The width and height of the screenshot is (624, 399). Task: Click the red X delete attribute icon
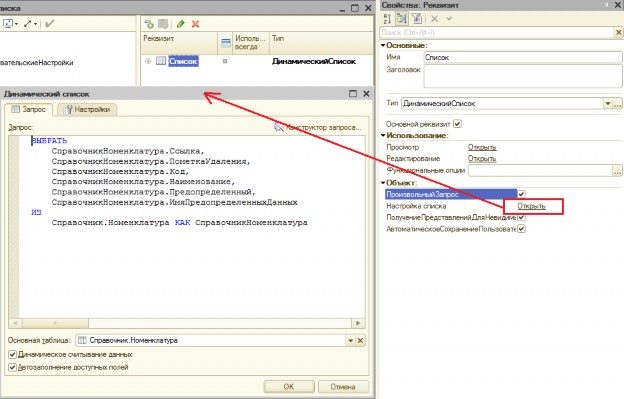(x=195, y=24)
